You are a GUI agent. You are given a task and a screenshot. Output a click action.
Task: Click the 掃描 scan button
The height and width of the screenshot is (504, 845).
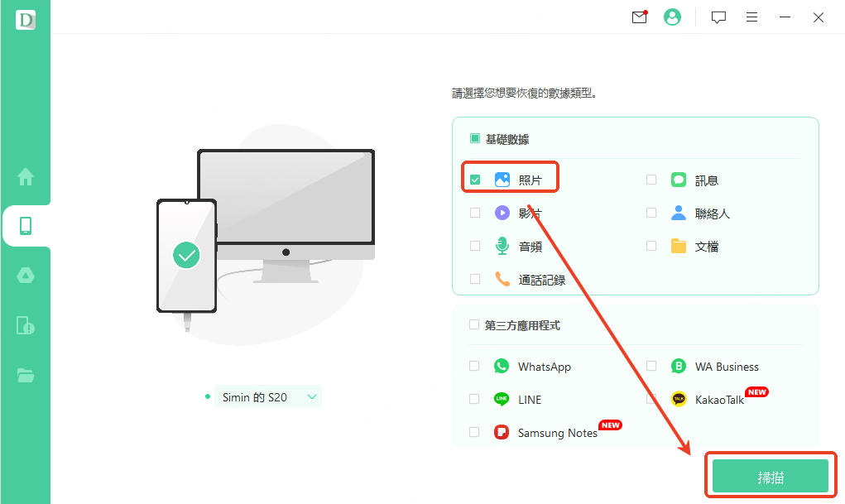pyautogui.click(x=770, y=476)
